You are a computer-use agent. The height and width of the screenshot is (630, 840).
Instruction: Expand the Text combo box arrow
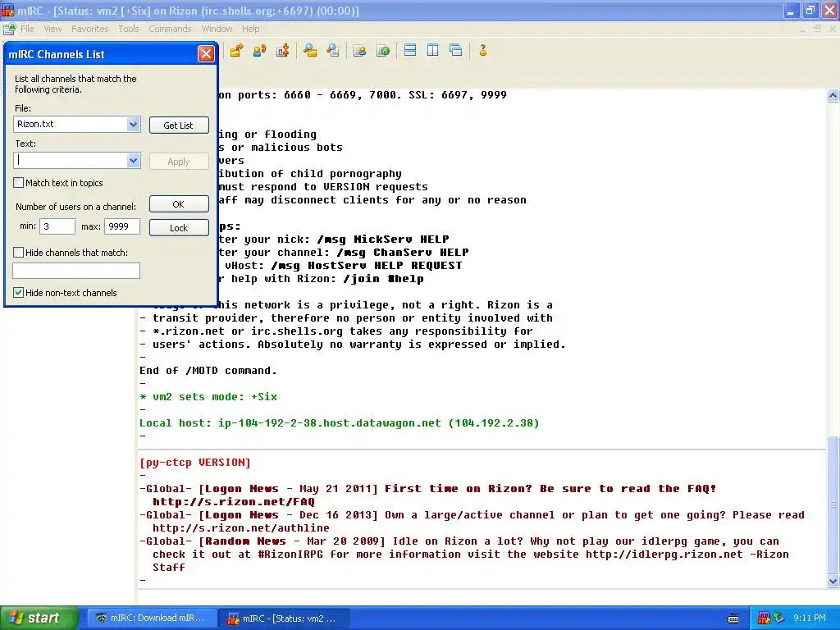(134, 160)
